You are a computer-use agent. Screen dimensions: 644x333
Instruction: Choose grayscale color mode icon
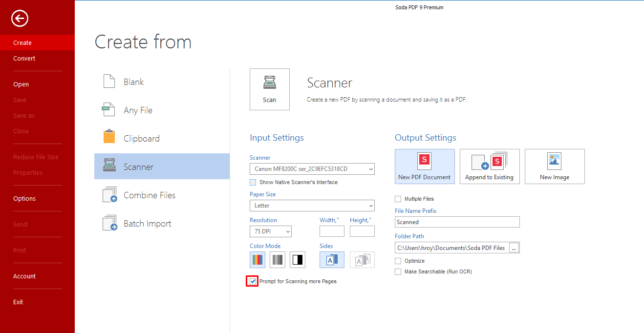[278, 260]
